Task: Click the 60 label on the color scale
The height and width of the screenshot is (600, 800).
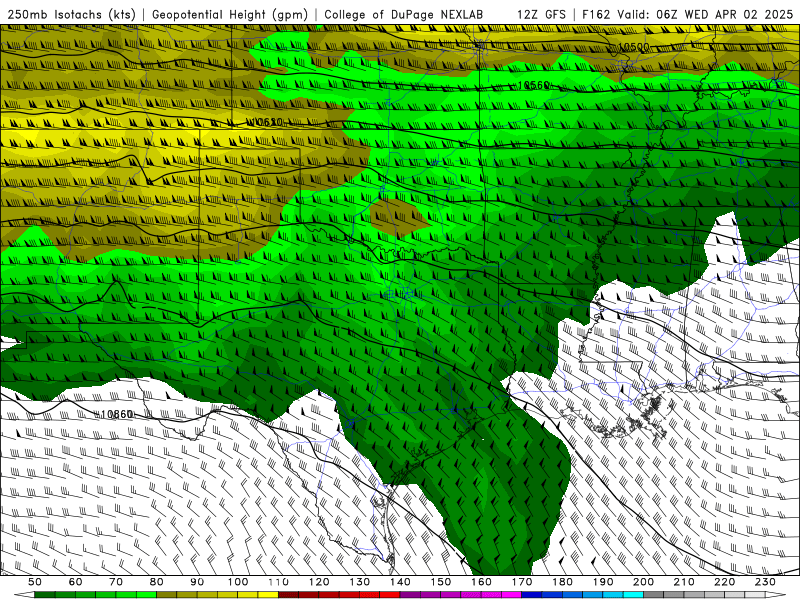Action: 76,582
